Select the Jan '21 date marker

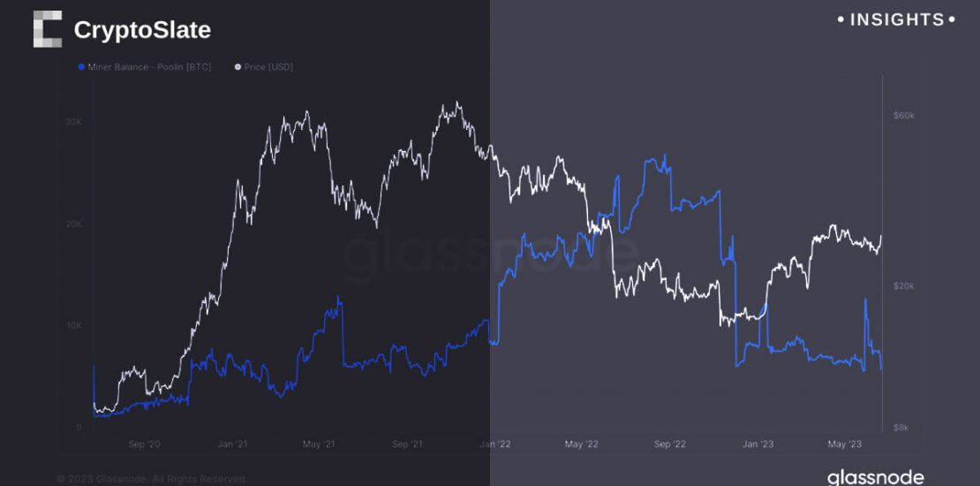(231, 444)
